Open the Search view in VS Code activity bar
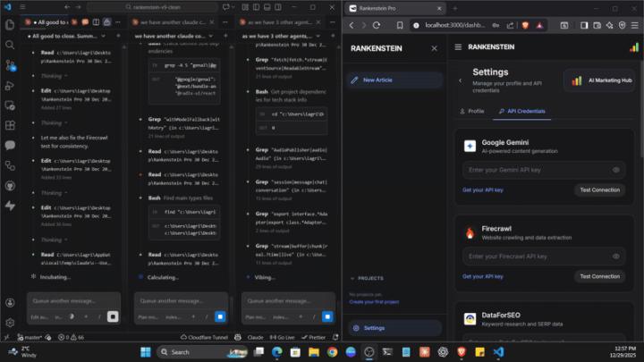 click(10, 45)
